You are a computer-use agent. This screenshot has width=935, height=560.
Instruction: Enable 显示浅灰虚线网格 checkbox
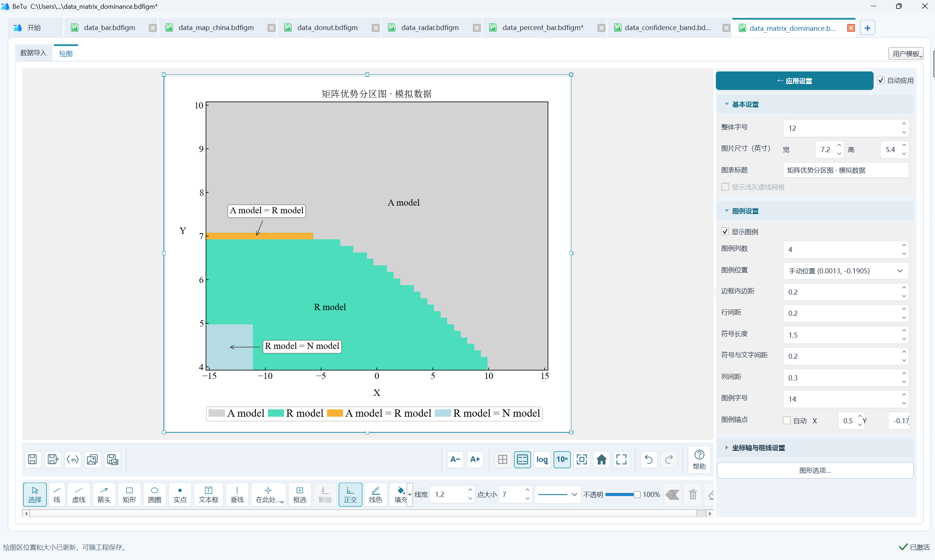[x=725, y=187]
